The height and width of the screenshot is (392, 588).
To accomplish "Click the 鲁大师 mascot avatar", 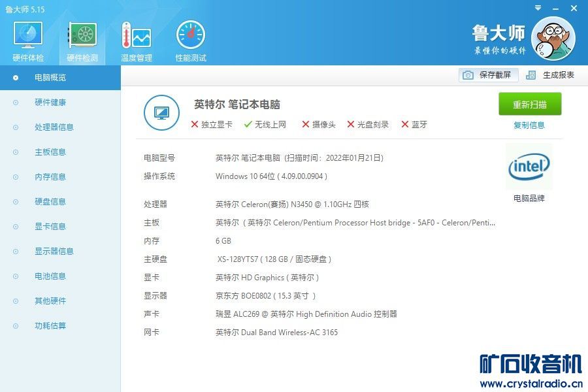I will pos(553,39).
